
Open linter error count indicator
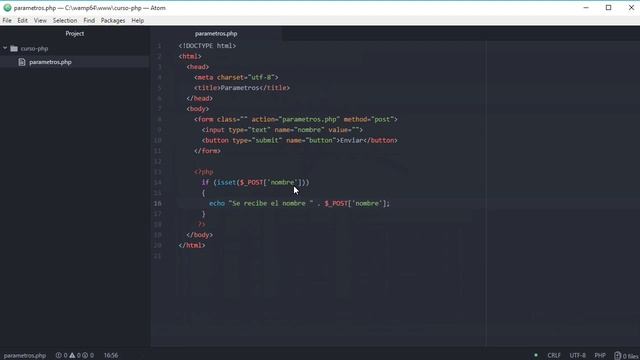pyautogui.click(x=61, y=356)
